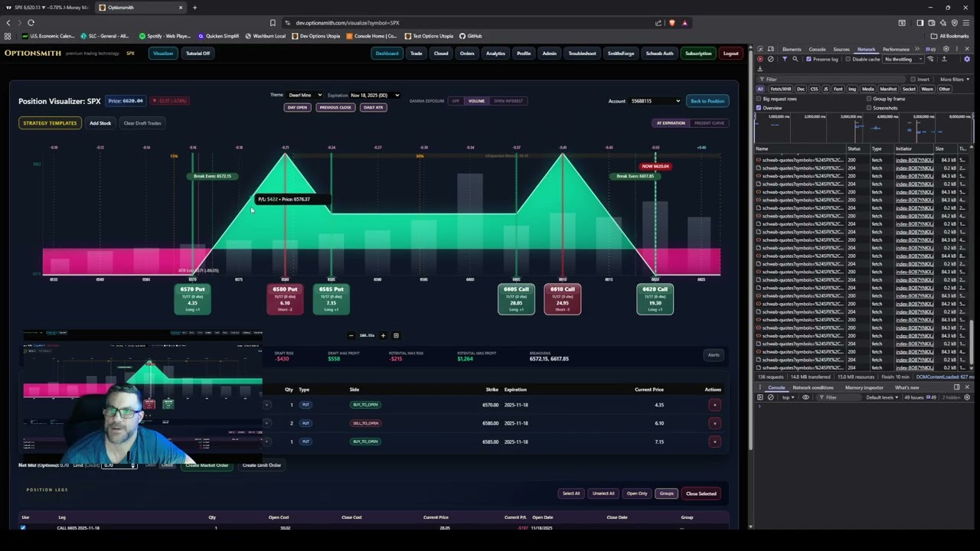Select the inspect element picker icon
The height and width of the screenshot is (551, 980).
click(x=760, y=49)
